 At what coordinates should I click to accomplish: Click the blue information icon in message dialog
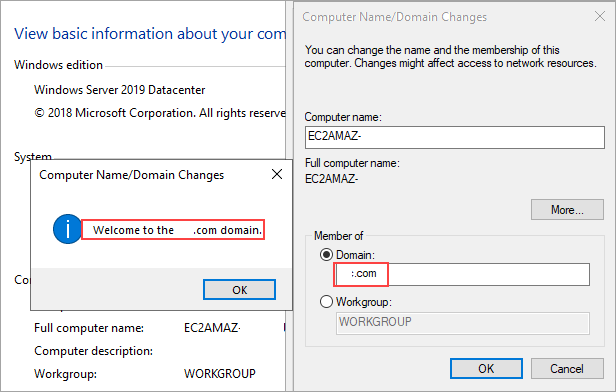tap(67, 229)
